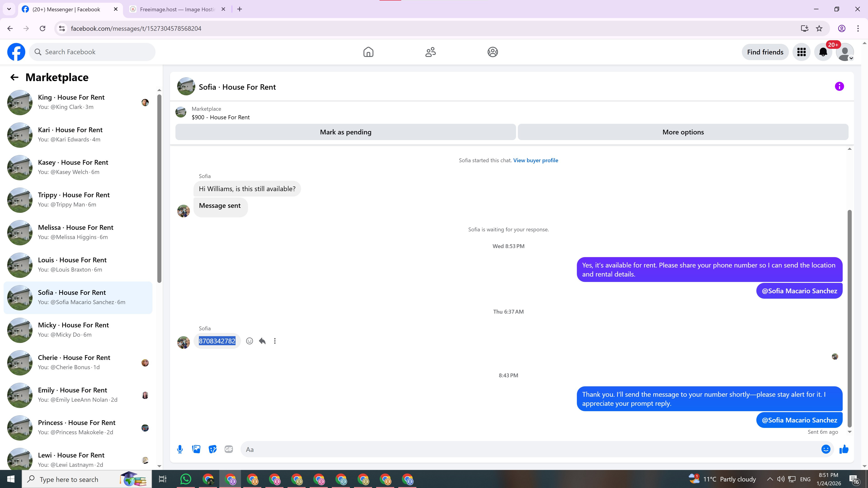Click the conversation list scrollbar
868x488 pixels.
[159, 189]
